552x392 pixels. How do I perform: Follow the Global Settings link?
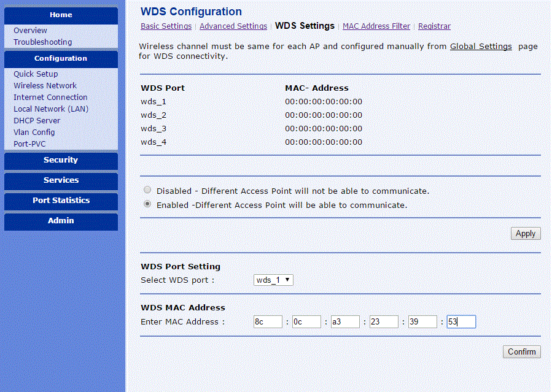click(x=481, y=47)
